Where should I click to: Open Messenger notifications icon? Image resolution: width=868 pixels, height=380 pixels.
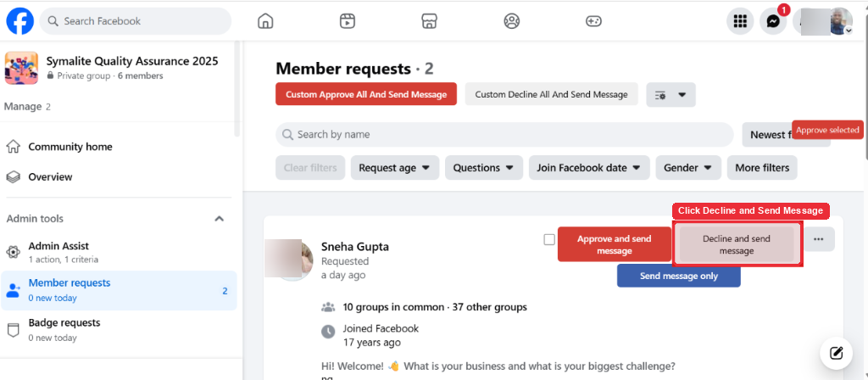[x=773, y=21]
